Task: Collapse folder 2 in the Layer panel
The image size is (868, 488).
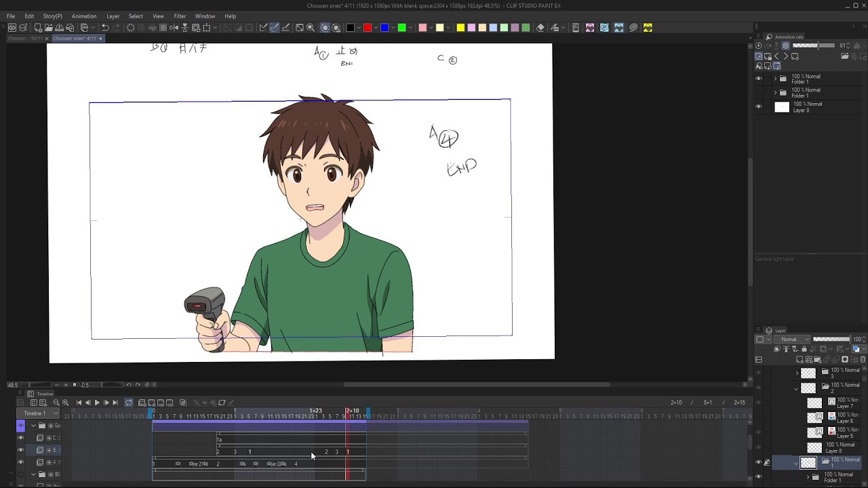Action: pos(797,388)
